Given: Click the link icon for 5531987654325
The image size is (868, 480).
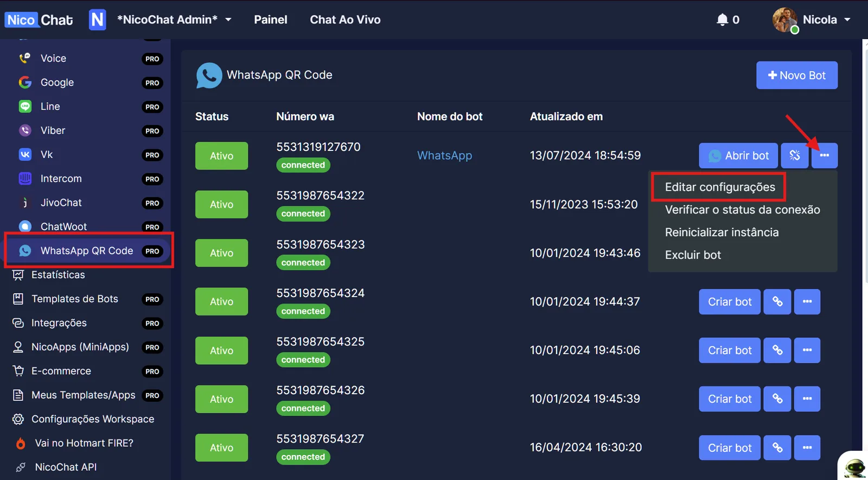Looking at the screenshot, I should click(x=777, y=350).
